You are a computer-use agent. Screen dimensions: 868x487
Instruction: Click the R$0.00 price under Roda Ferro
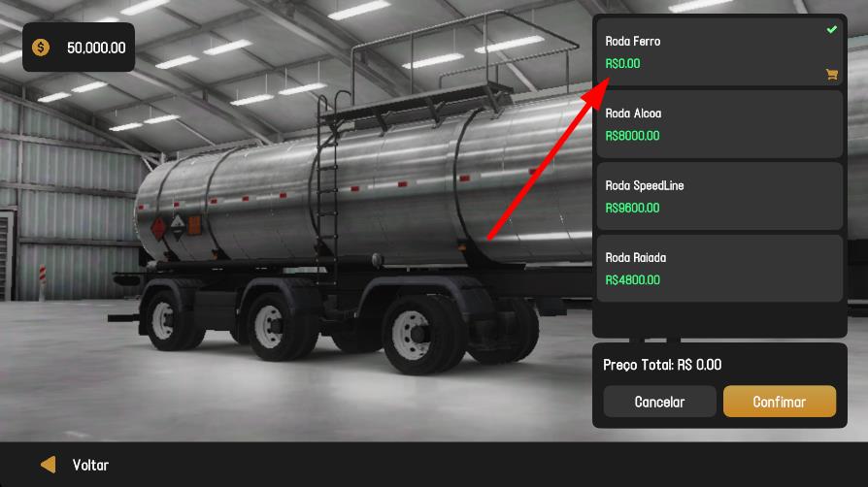click(622, 64)
